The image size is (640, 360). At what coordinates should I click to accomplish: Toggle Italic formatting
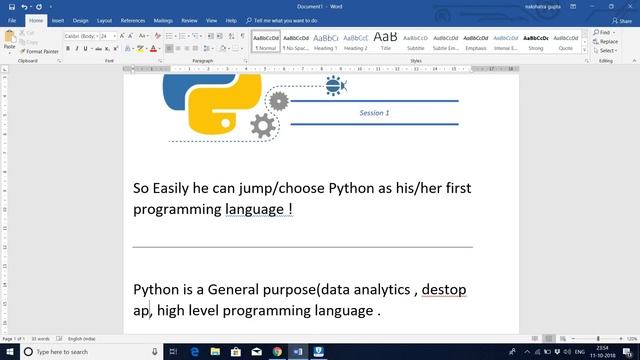[76, 49]
